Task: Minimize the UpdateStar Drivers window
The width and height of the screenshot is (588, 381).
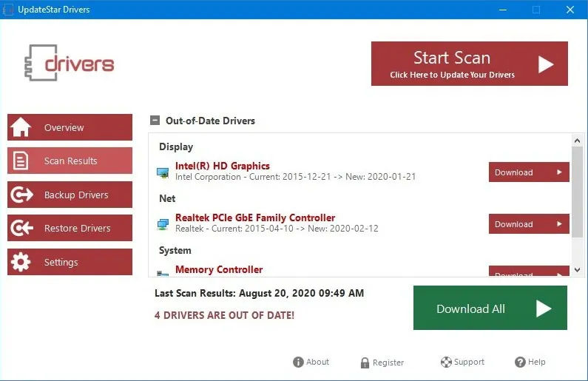Action: pyautogui.click(x=503, y=10)
